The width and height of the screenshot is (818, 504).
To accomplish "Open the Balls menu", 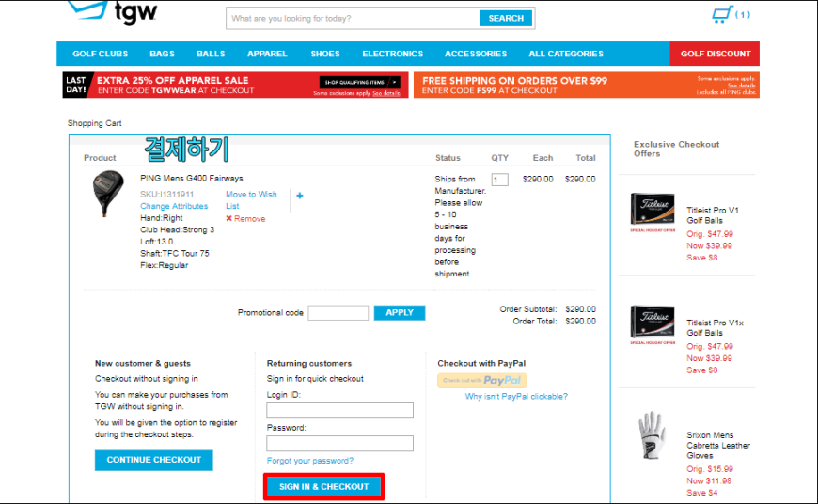I will coord(211,54).
